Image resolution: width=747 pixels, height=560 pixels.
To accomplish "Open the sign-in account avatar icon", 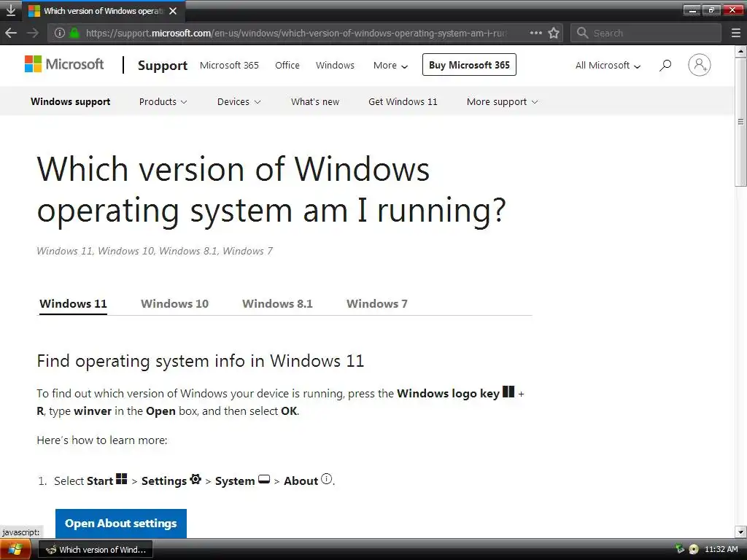I will click(700, 65).
